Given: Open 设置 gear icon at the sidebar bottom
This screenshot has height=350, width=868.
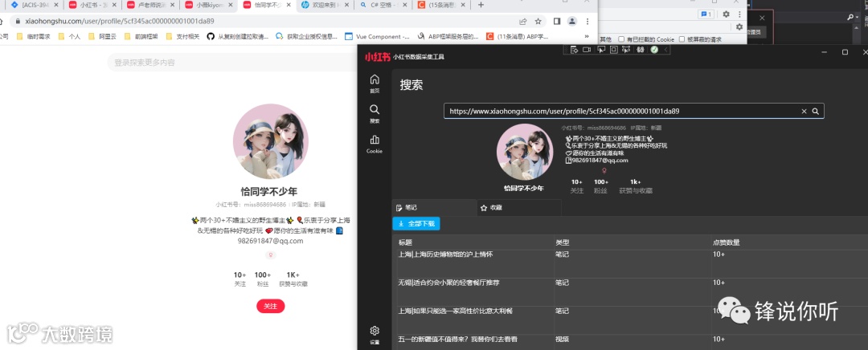Looking at the screenshot, I should (375, 331).
